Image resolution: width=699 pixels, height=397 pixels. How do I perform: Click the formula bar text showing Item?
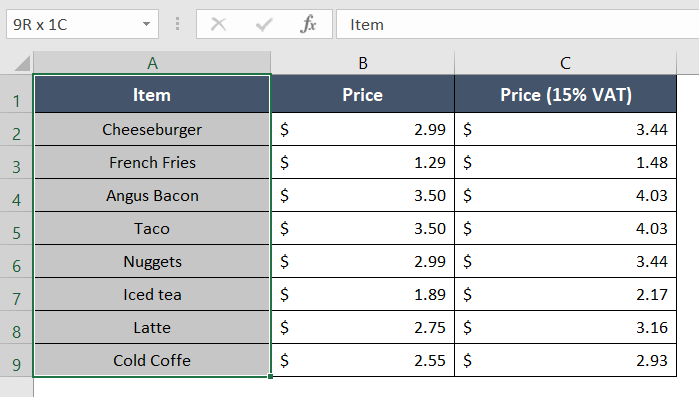click(366, 25)
